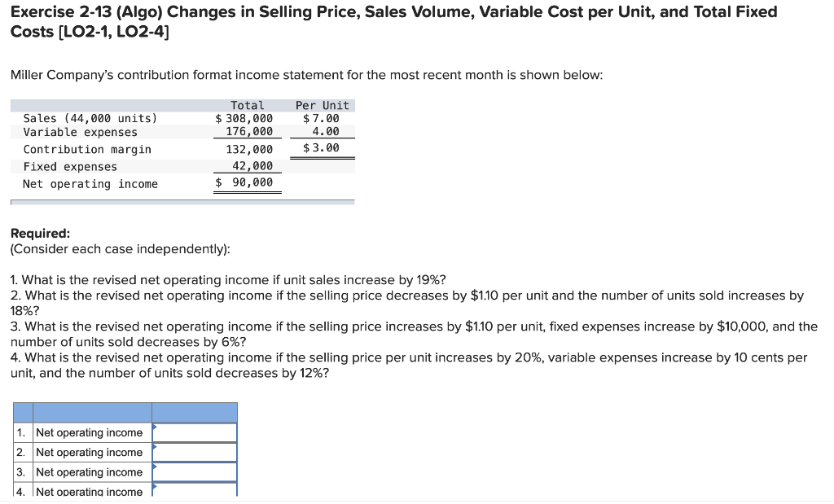This screenshot has height=504, width=834.
Task: Select row 2 Net operating income label cell
Action: [90, 452]
